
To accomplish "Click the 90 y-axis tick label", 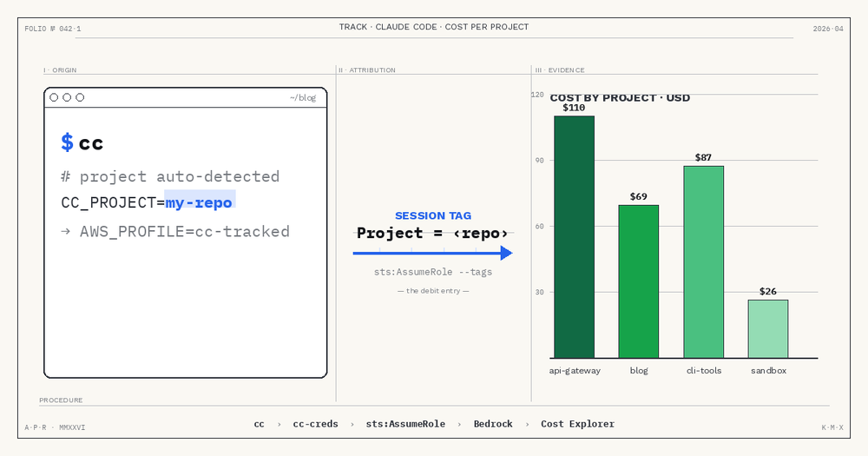I will click(540, 161).
